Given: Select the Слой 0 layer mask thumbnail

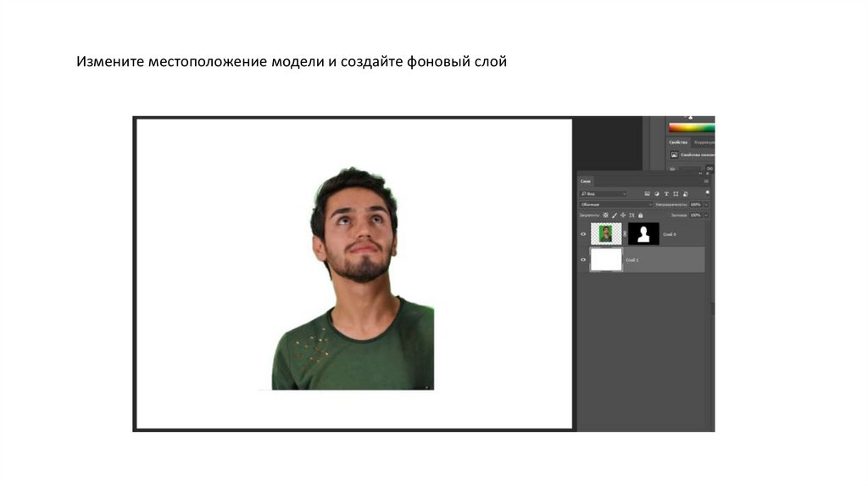Looking at the screenshot, I should [643, 234].
